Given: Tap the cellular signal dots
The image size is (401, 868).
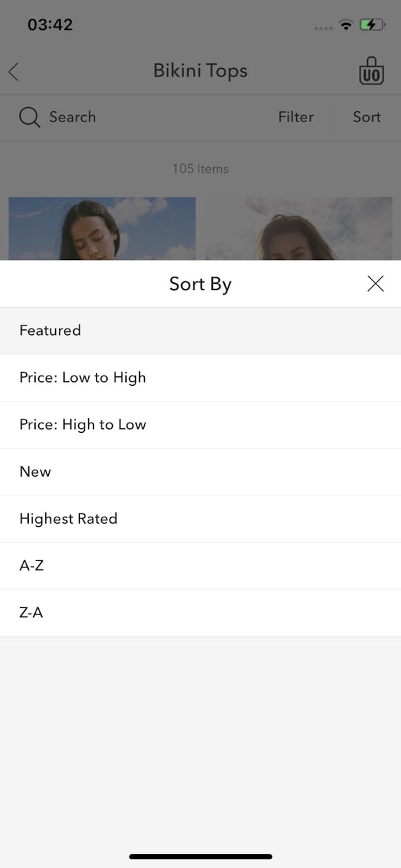Looking at the screenshot, I should pos(323,28).
